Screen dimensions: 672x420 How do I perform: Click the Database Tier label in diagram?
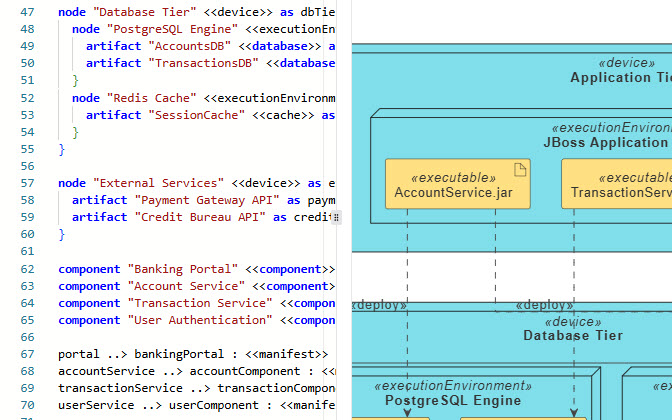(x=573, y=335)
